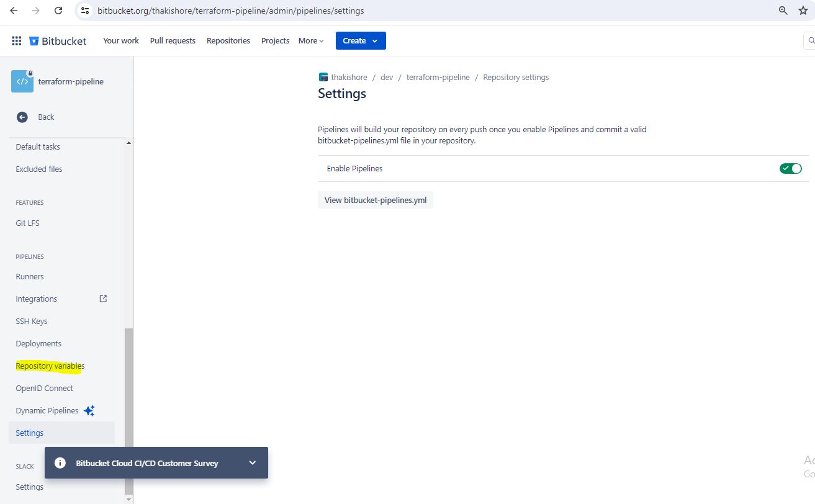Go to Pull requests in top navigation
The height and width of the screenshot is (504, 815).
tap(173, 41)
